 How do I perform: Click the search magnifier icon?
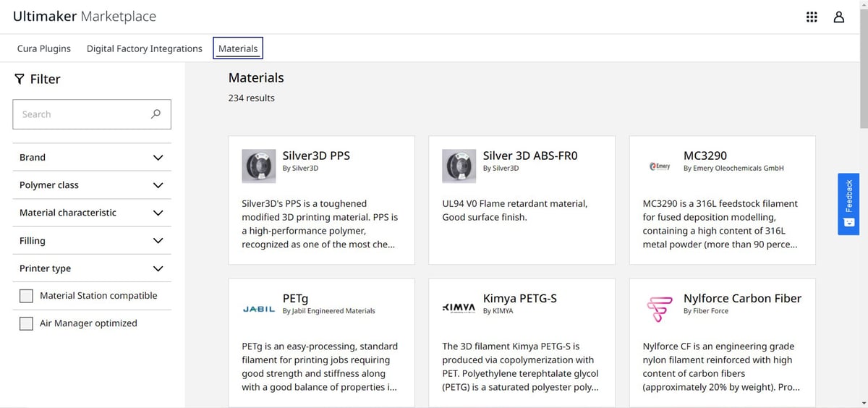156,114
